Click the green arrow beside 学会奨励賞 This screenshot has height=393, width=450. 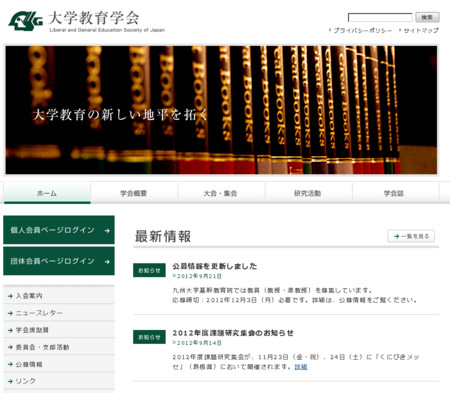(10, 330)
